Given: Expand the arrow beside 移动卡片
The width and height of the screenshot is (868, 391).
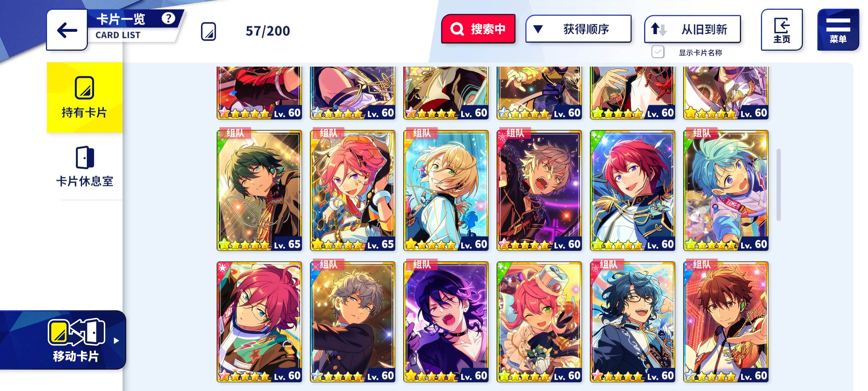Looking at the screenshot, I should (x=116, y=341).
